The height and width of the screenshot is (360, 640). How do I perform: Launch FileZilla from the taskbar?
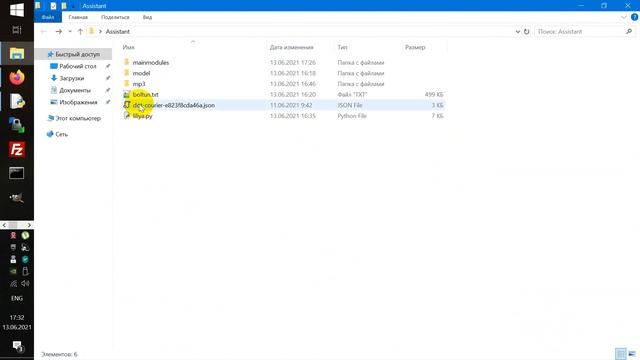pos(17,149)
